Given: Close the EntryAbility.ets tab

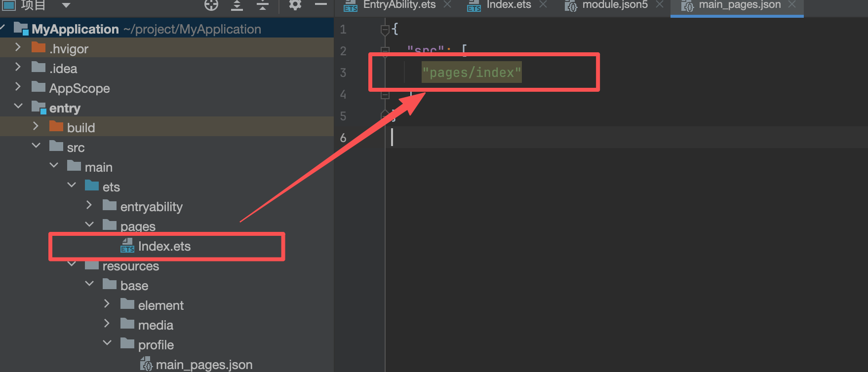Looking at the screenshot, I should click(447, 4).
